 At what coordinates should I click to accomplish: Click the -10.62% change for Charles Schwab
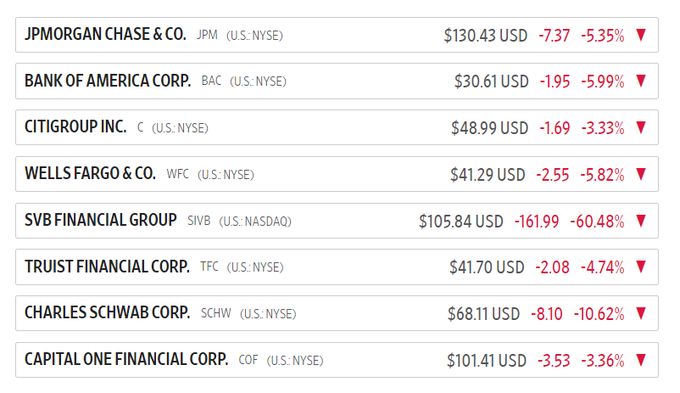pos(599,314)
